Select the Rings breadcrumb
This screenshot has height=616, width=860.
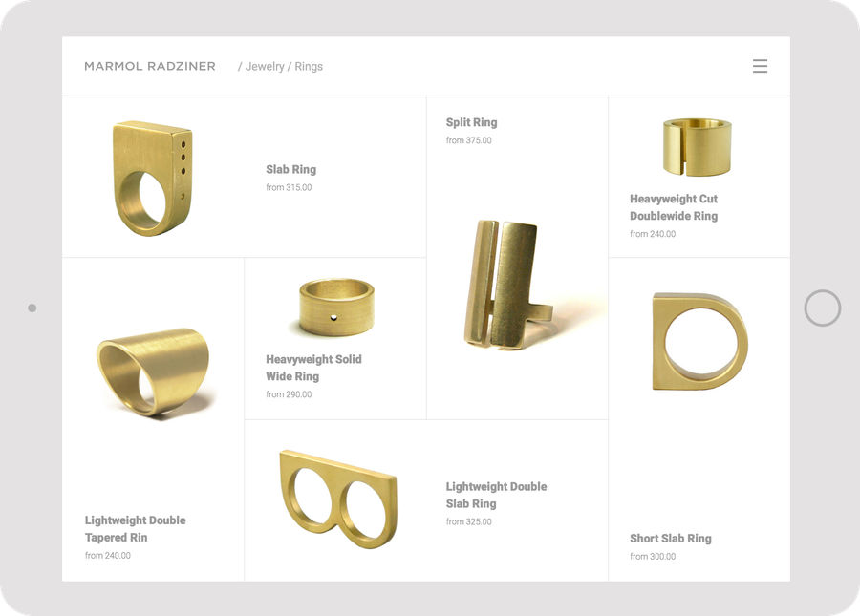[309, 66]
